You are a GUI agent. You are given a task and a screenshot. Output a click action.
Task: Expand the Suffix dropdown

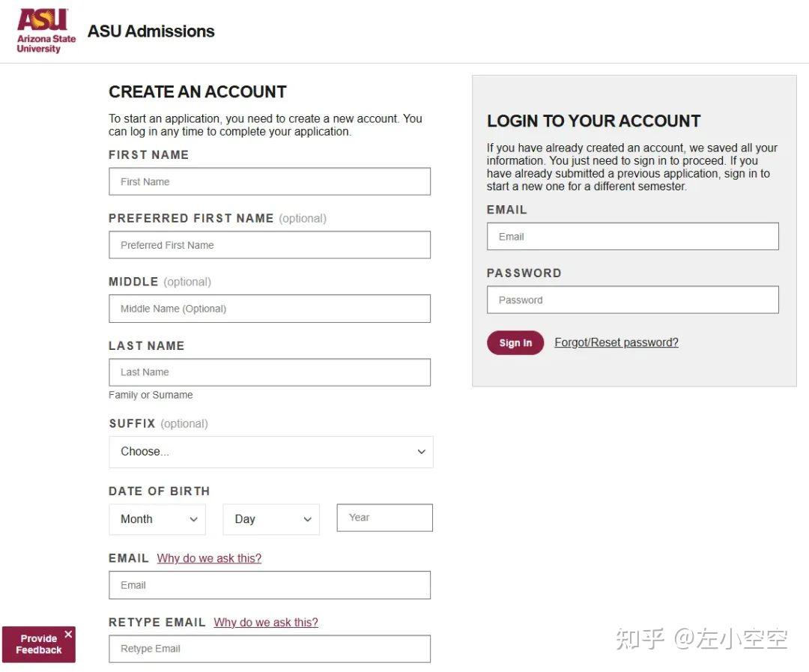(x=270, y=452)
